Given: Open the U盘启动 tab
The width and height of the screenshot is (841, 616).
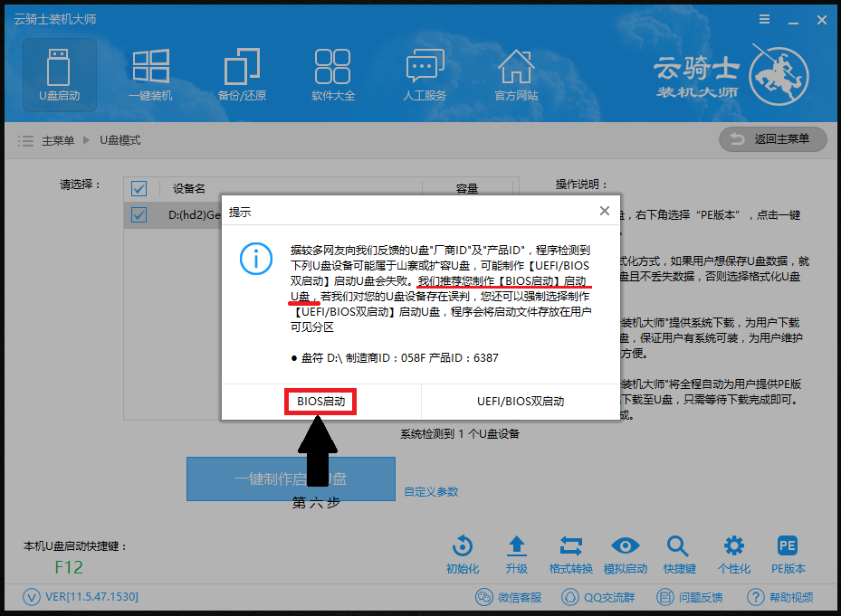Looking at the screenshot, I should [x=60, y=75].
